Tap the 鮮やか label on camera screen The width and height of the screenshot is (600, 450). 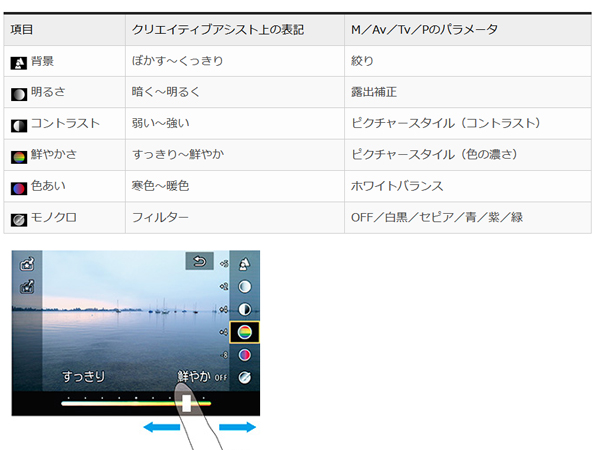coord(194,377)
